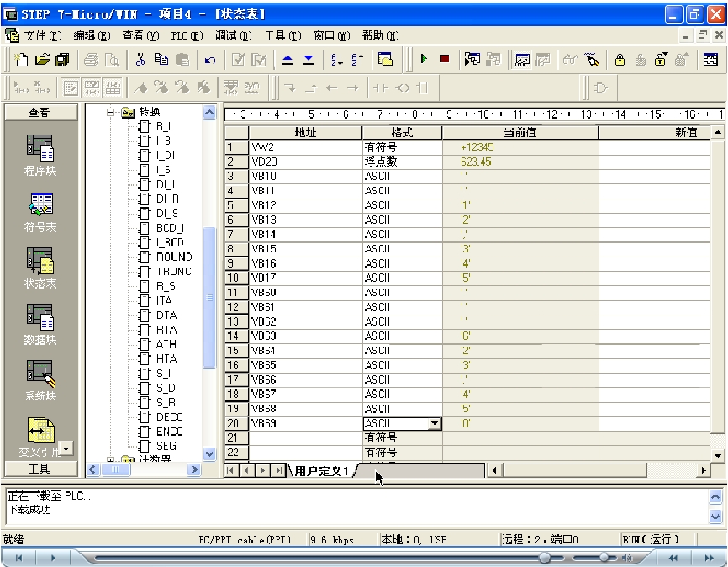Select RTA instruction in tree
Image resolution: width=728 pixels, height=567 pixels.
click(166, 330)
